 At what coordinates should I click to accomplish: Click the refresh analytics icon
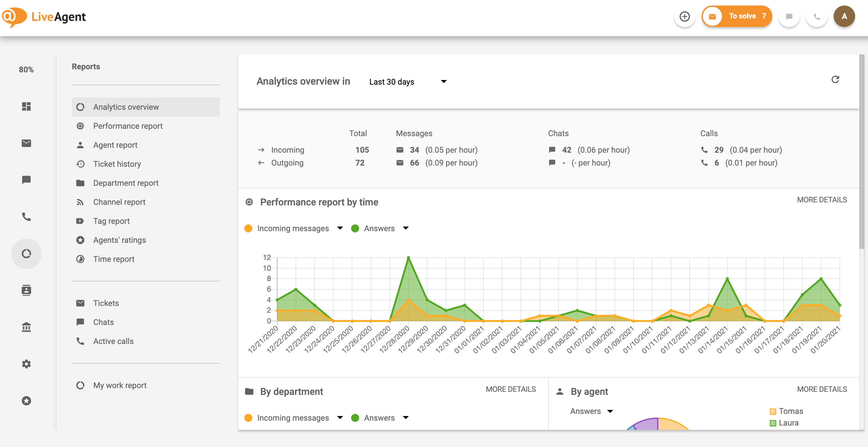pos(835,80)
